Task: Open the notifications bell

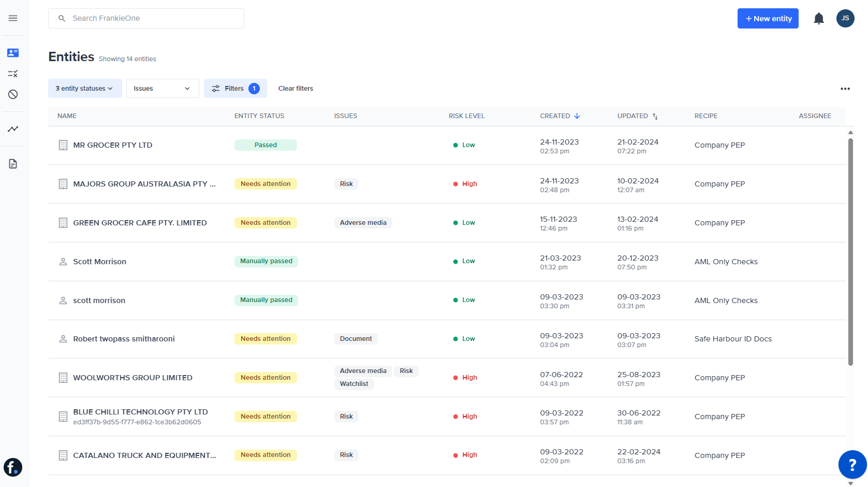Action: point(819,18)
